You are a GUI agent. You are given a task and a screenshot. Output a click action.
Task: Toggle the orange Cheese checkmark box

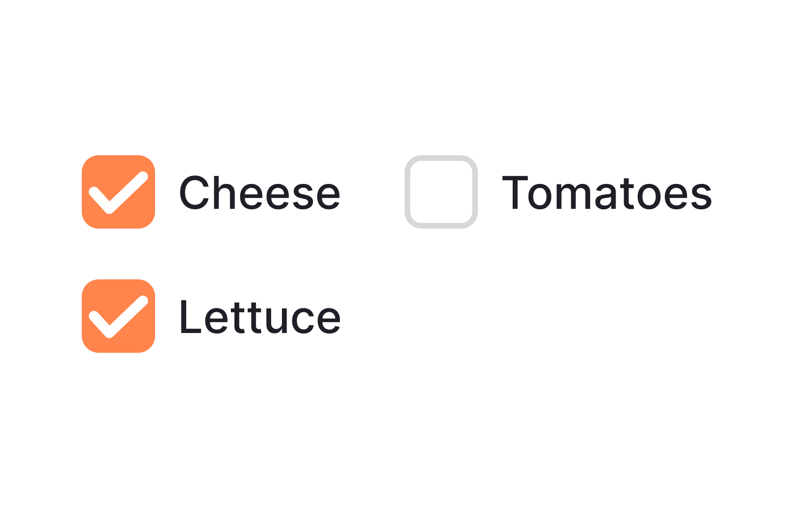tap(118, 192)
